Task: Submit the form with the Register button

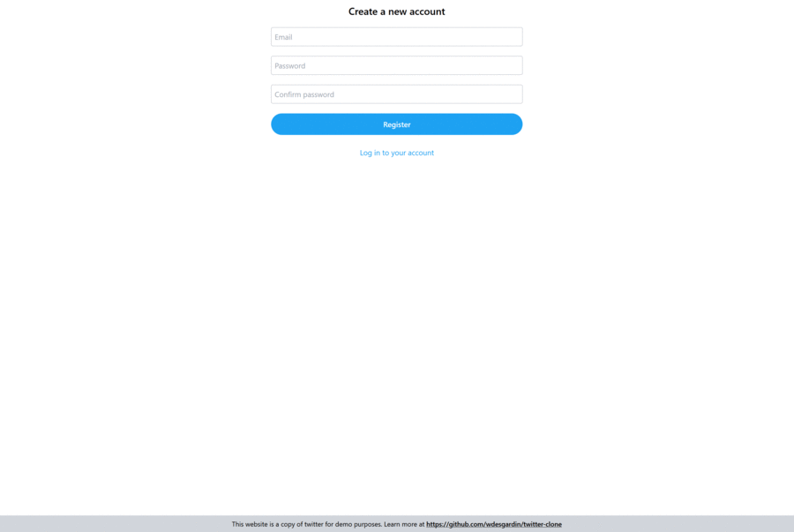Action: click(x=396, y=124)
